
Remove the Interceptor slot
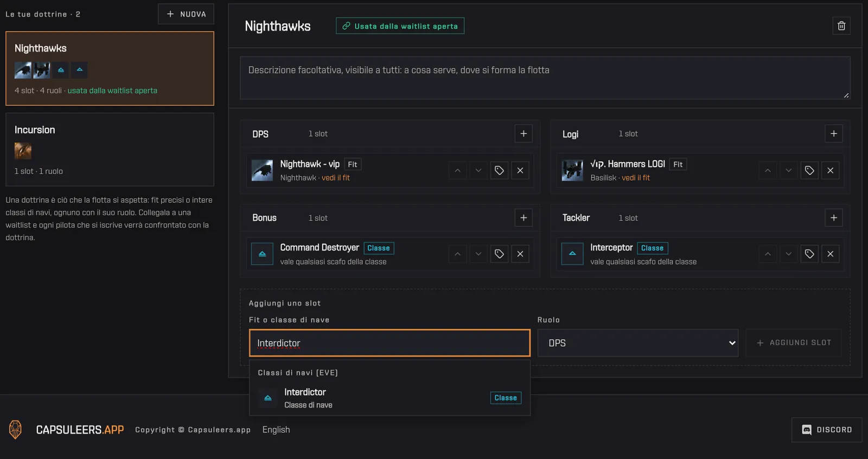click(x=831, y=254)
